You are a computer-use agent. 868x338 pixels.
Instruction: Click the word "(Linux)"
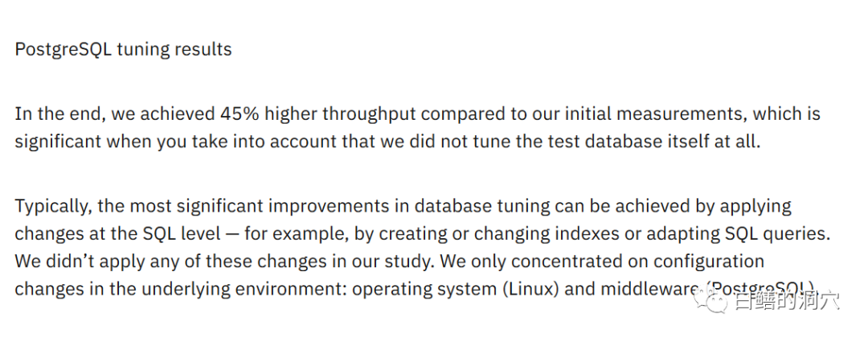pos(531,289)
